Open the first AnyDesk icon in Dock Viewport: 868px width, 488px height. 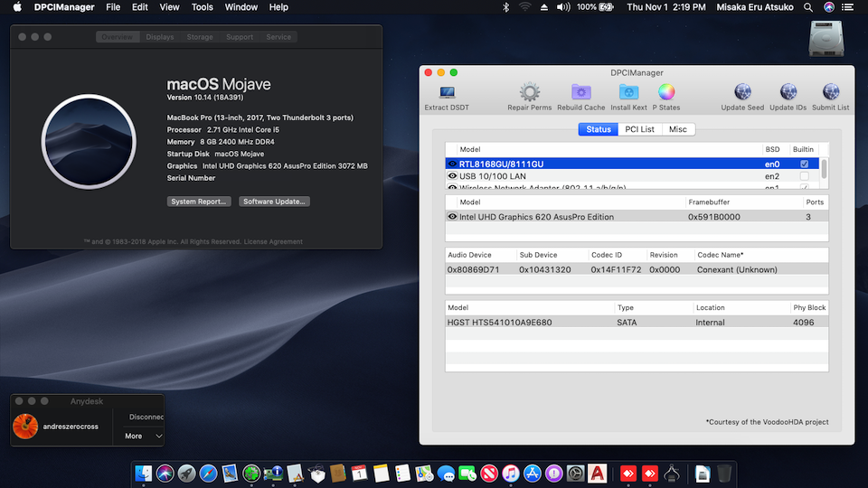pyautogui.click(x=628, y=474)
